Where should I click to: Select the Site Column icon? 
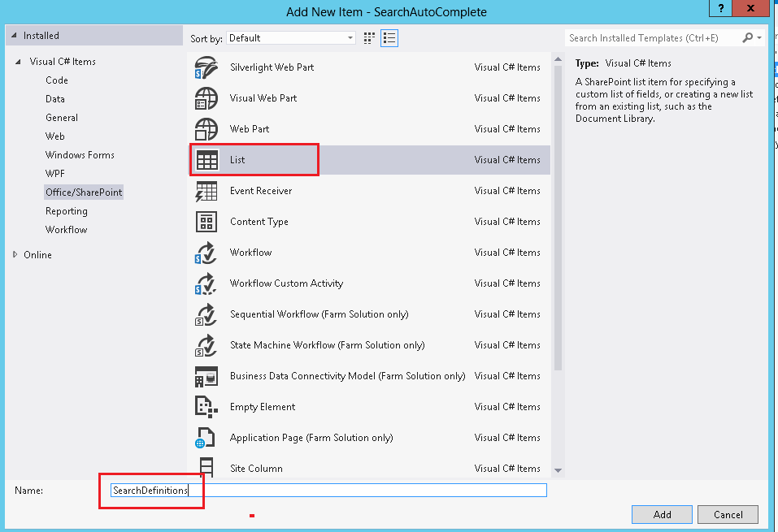tap(206, 467)
